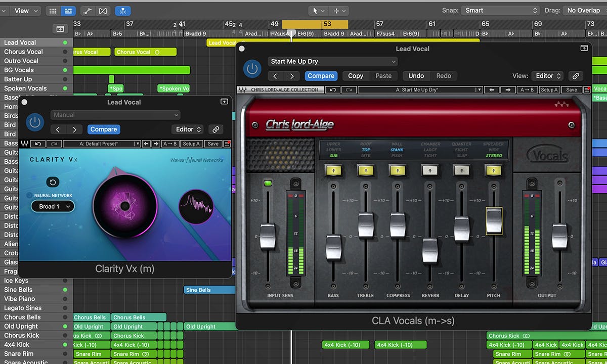Click the link icon in CLA Vocals window

pyautogui.click(x=576, y=76)
